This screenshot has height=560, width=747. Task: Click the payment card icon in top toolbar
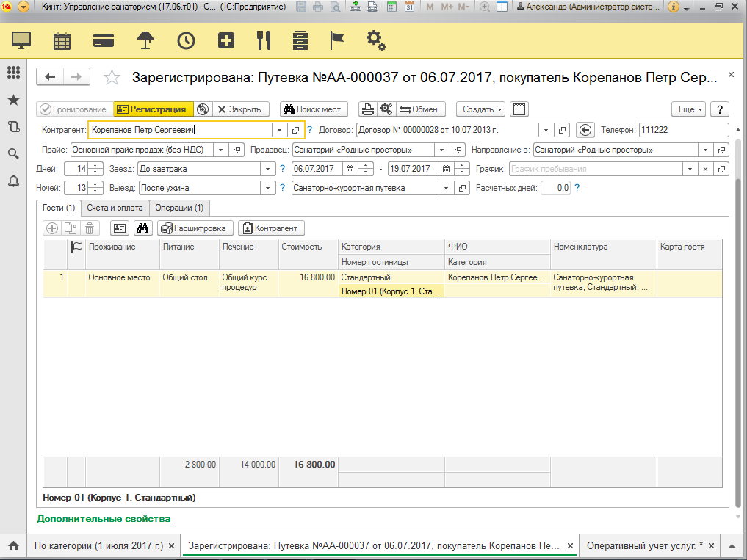(x=104, y=40)
